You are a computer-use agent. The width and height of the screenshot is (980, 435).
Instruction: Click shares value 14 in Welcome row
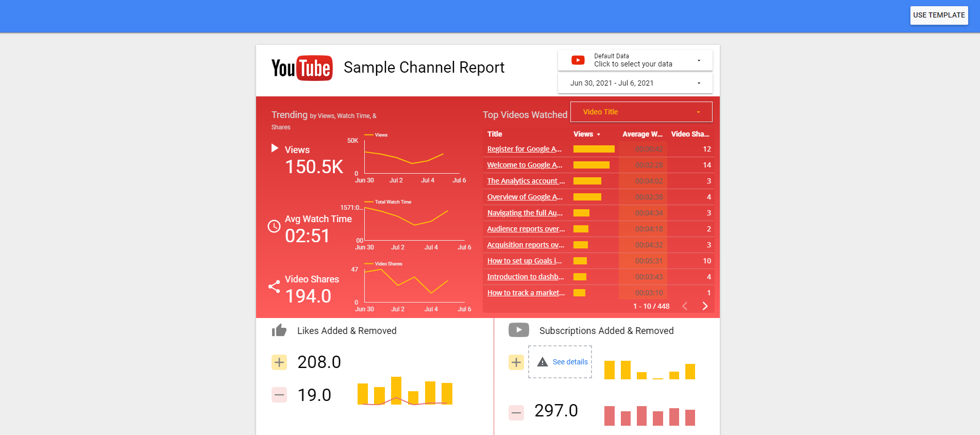[x=707, y=165]
